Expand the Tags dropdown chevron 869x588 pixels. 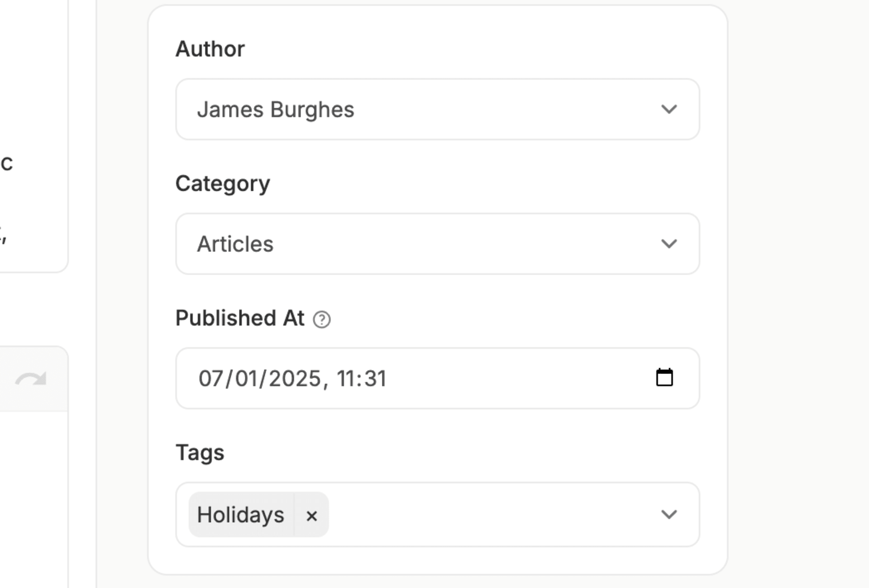[x=669, y=514]
